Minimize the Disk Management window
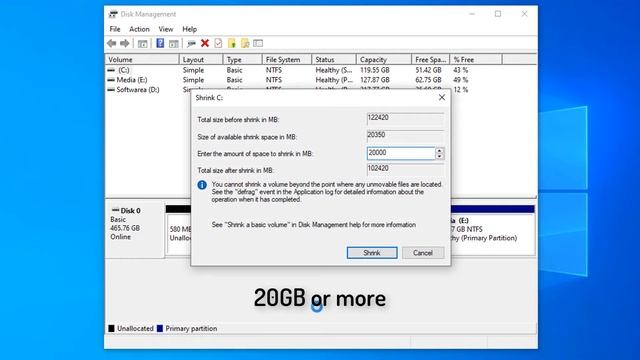This screenshot has width=640, height=360. pyautogui.click(x=472, y=14)
